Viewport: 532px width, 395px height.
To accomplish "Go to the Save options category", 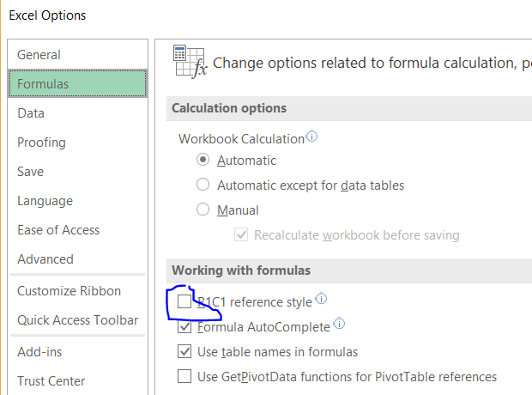I will coord(31,172).
